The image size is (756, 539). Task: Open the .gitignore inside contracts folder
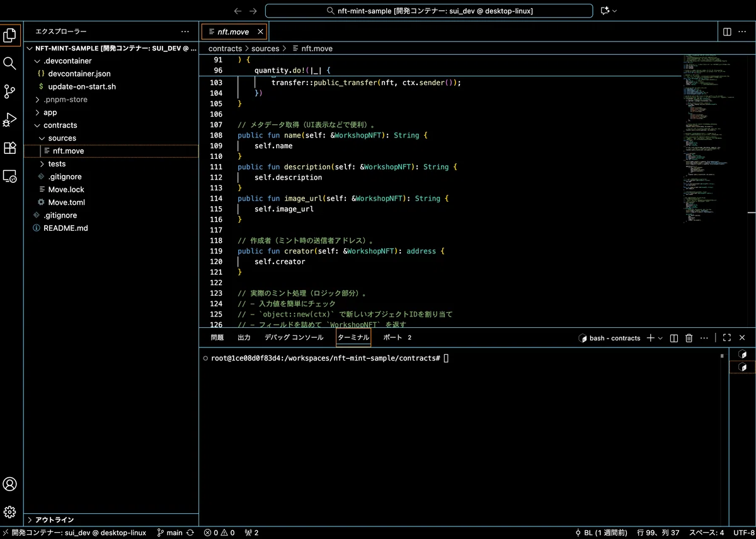(x=111, y=177)
